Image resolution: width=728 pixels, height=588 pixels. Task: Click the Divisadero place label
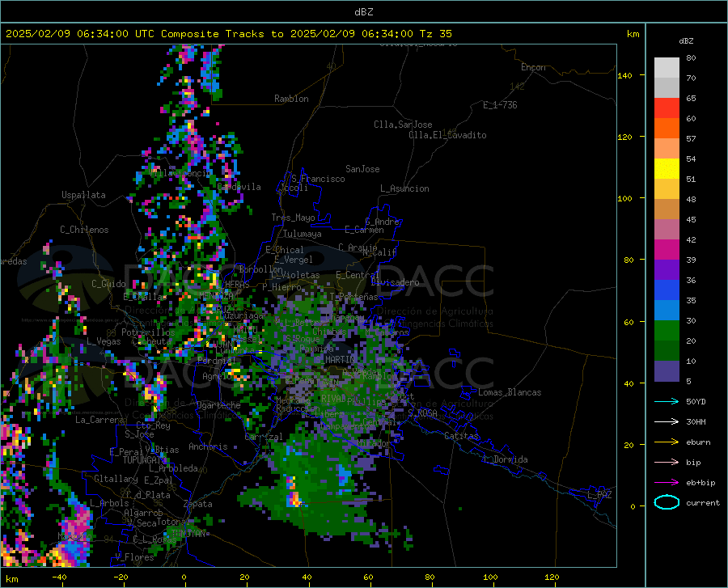click(395, 282)
